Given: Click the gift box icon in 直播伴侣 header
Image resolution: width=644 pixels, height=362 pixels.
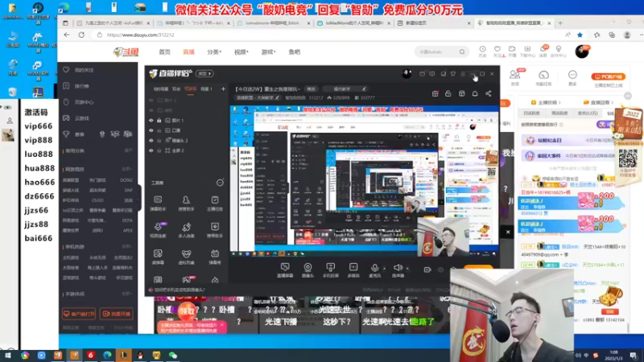Looking at the screenshot, I should (435, 93).
